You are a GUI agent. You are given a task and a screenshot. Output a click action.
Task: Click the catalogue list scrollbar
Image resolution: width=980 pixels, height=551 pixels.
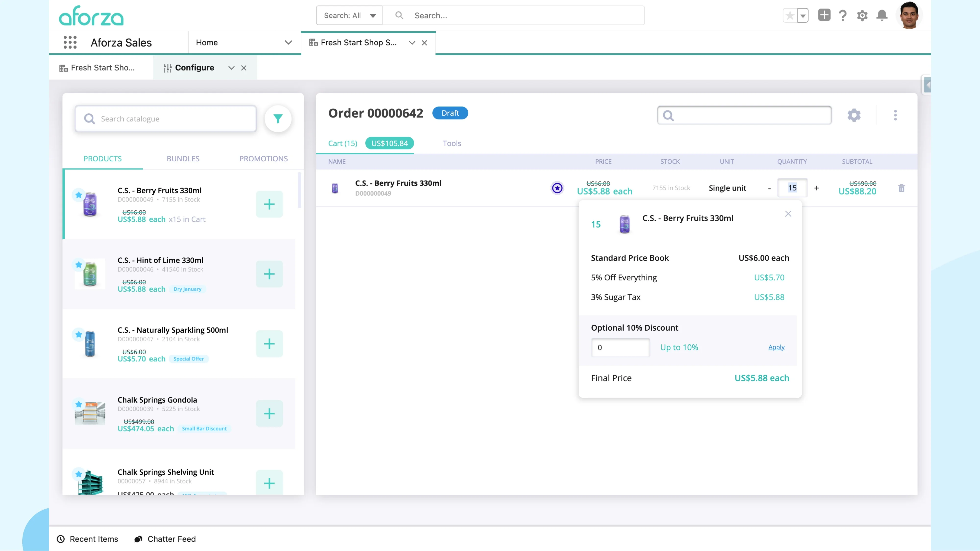tap(299, 190)
